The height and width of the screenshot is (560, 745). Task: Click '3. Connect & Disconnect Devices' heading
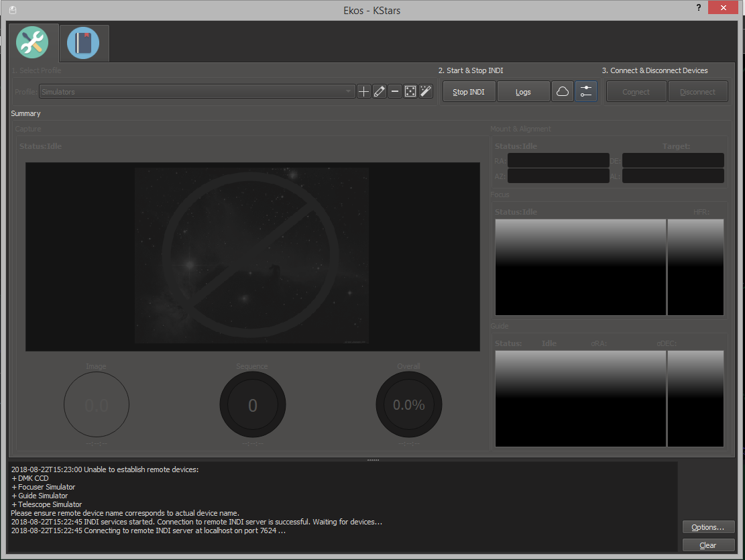point(654,70)
